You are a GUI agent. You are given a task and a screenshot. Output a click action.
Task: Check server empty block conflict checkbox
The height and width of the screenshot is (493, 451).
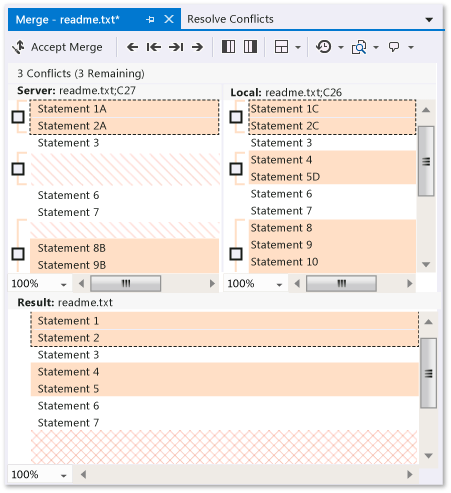pyautogui.click(x=18, y=169)
